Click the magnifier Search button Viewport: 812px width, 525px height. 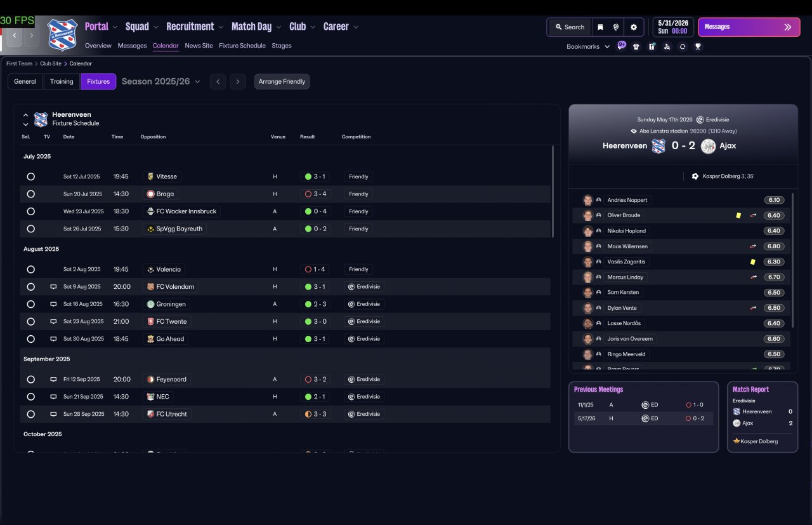tap(570, 27)
